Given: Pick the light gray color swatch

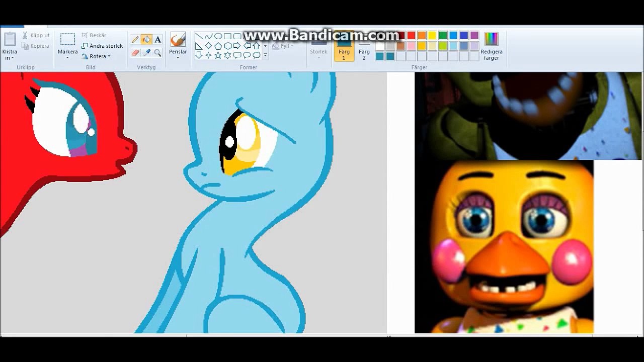Looking at the screenshot, I should 390,46.
